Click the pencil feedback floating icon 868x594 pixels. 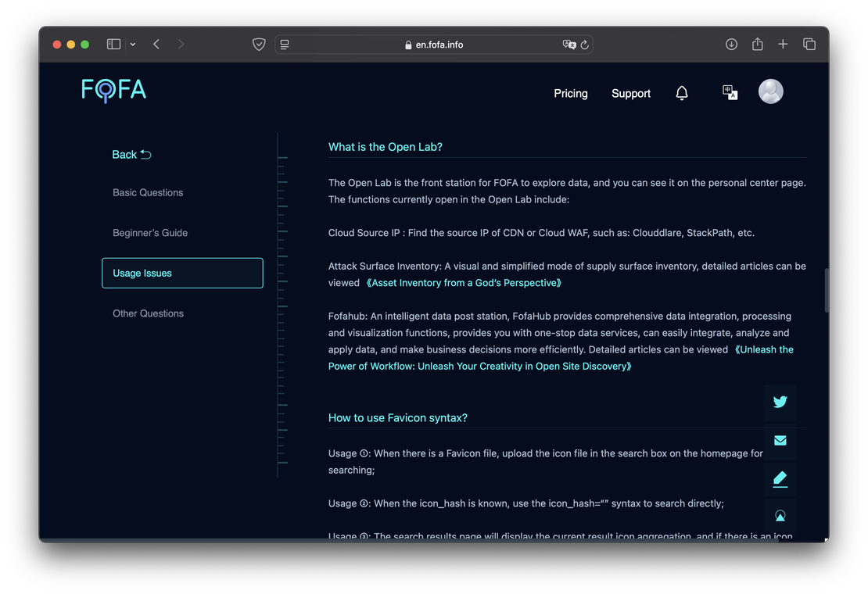point(780,478)
